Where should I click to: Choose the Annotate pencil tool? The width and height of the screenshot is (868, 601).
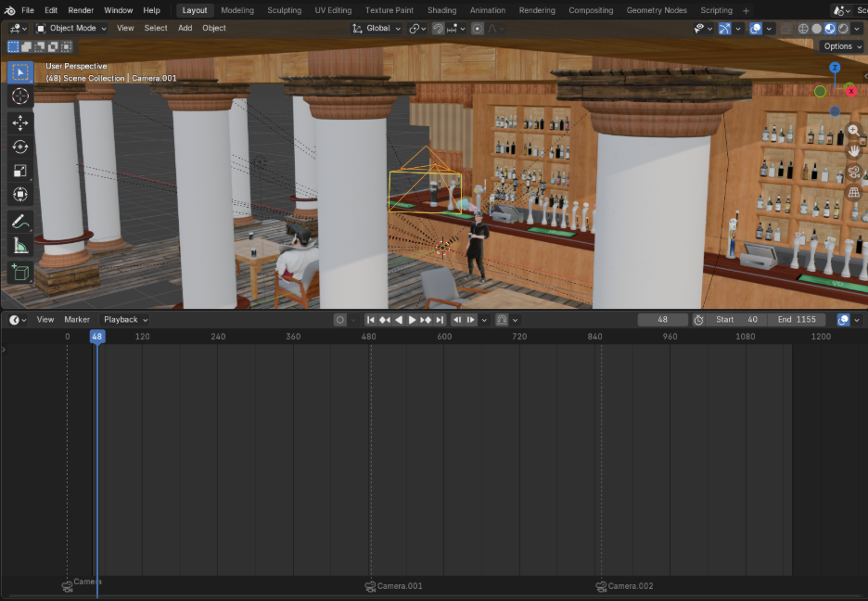[x=20, y=222]
